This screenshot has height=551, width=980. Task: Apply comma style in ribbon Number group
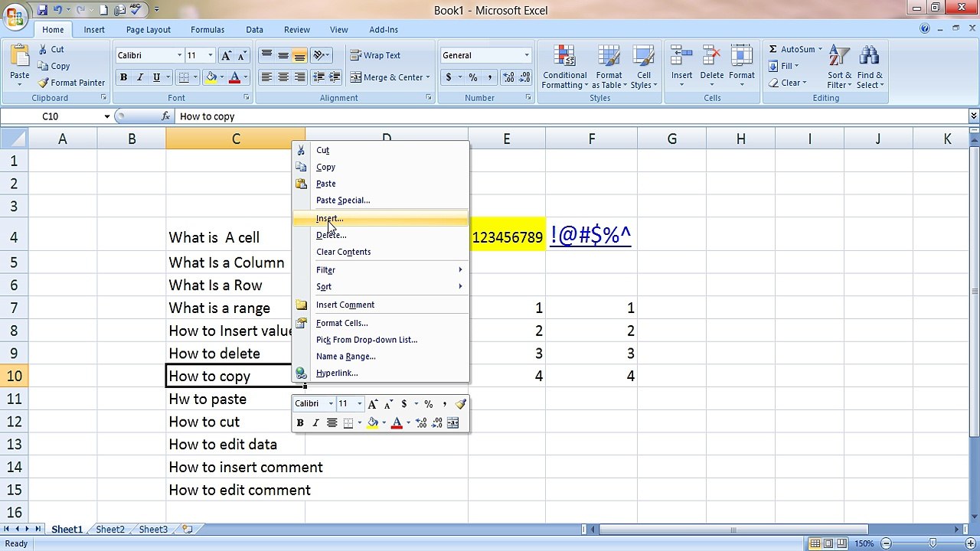[489, 77]
